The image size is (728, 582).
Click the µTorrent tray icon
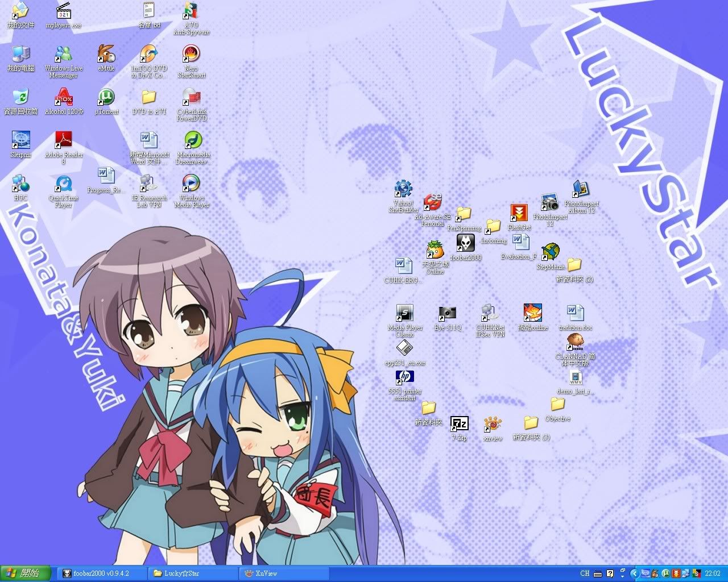665,573
